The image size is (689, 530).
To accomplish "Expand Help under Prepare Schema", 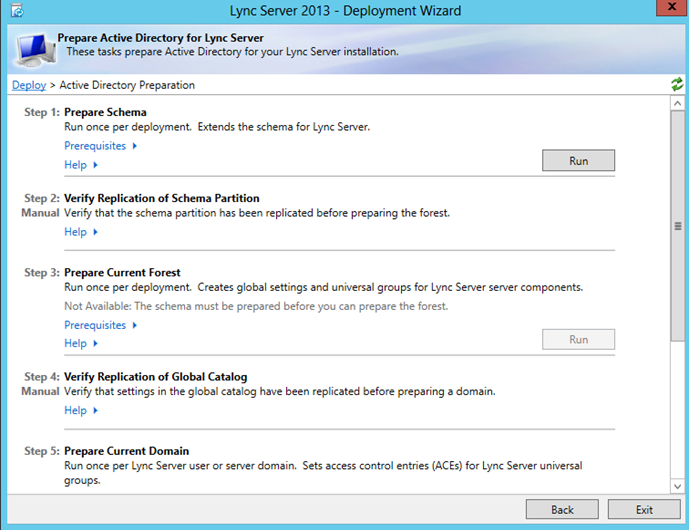I will pos(81,165).
